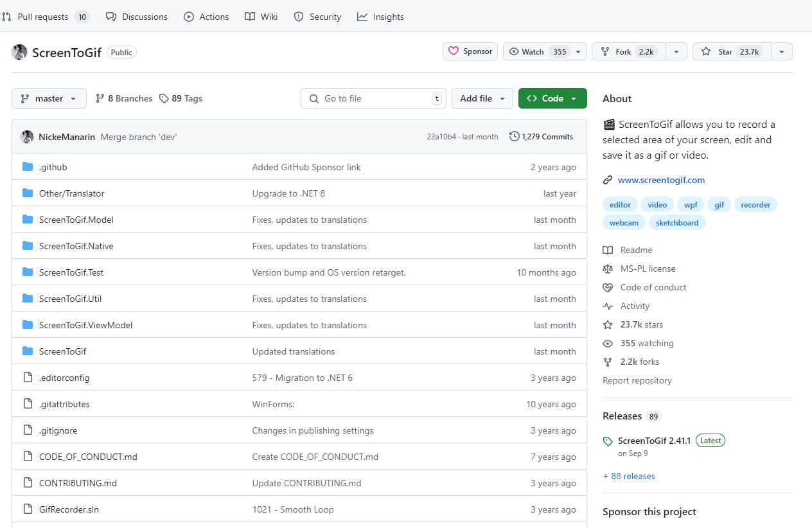Fork the repository with Fork button
This screenshot has width=812, height=528.
[x=629, y=51]
